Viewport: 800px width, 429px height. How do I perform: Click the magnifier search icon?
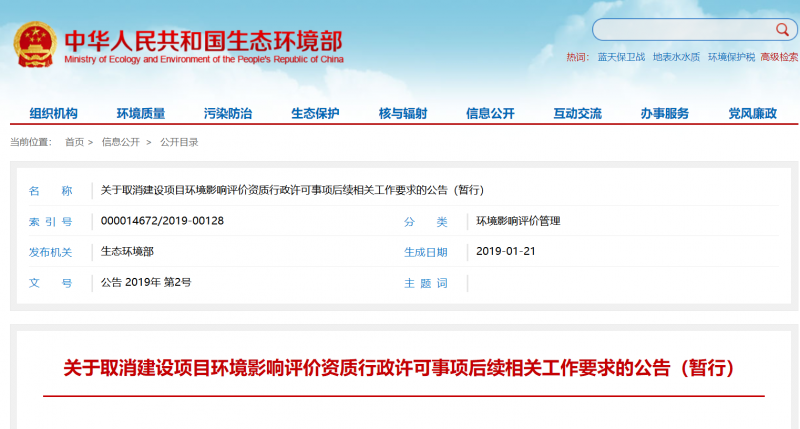click(782, 30)
